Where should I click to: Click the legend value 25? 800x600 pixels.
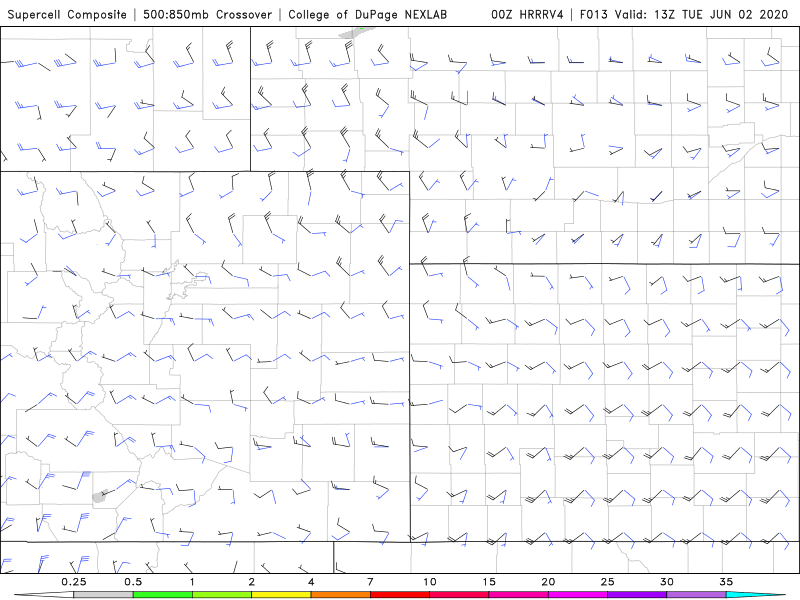[x=607, y=582]
